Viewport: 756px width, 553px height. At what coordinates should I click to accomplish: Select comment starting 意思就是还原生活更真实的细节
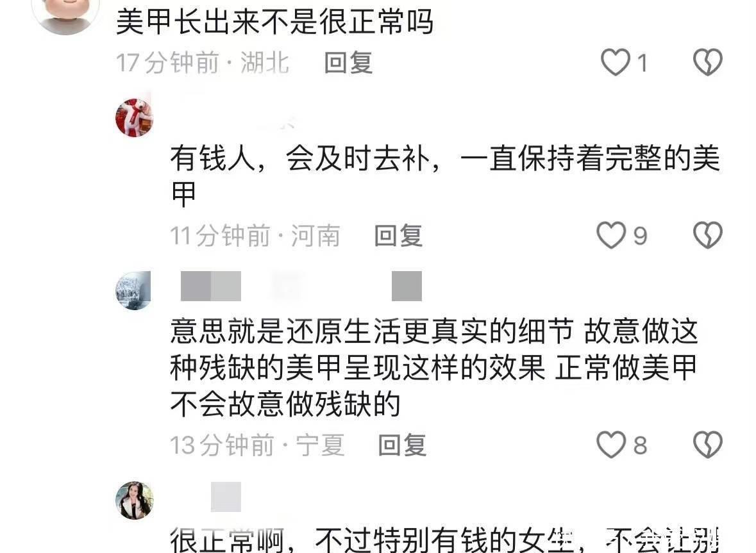click(434, 368)
